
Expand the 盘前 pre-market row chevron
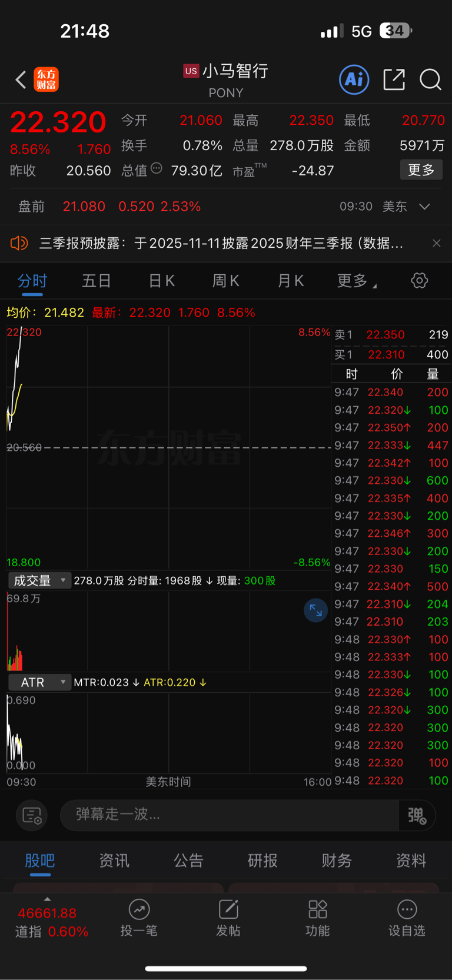tap(425, 207)
